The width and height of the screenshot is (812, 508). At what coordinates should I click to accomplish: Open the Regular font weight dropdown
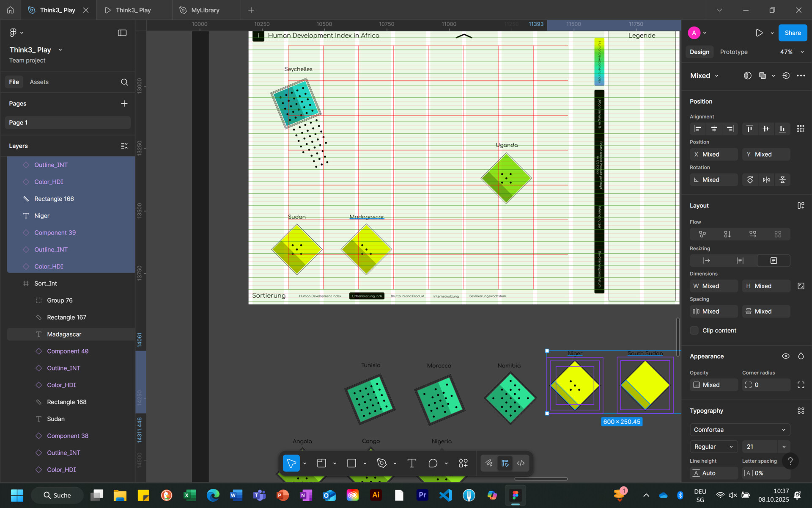[x=713, y=447]
